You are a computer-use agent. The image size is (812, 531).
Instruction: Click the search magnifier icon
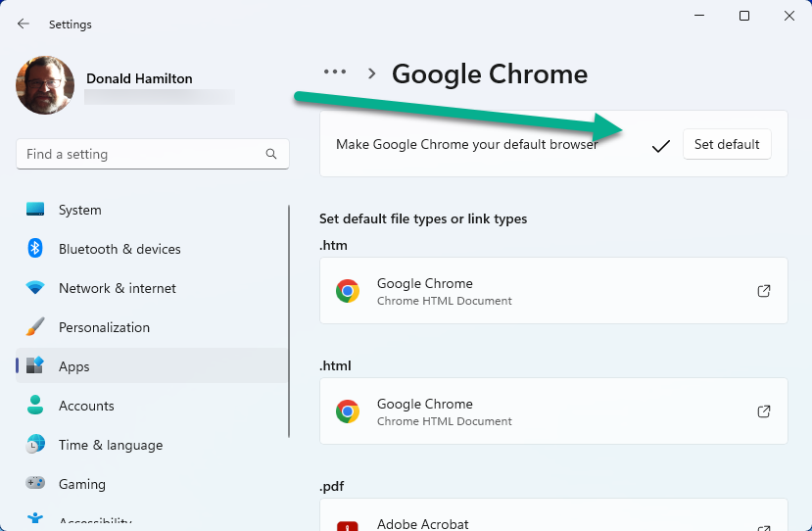(x=271, y=154)
